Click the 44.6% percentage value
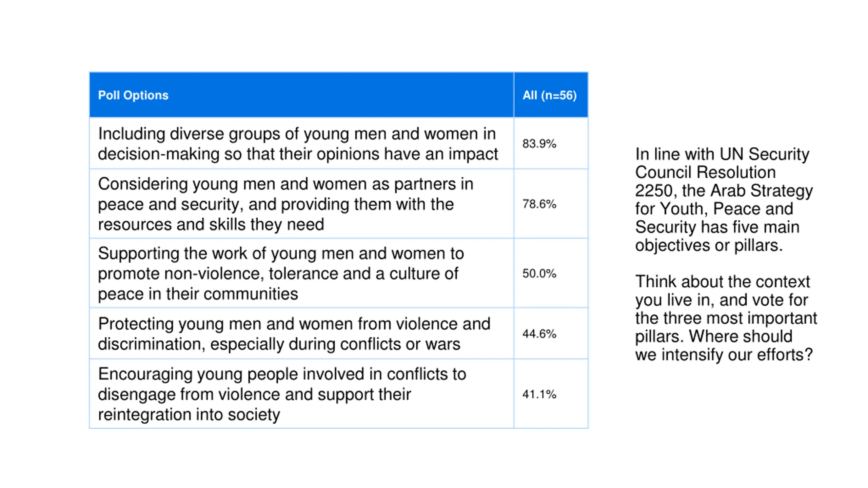This screenshot has width=868, height=488. click(x=539, y=333)
